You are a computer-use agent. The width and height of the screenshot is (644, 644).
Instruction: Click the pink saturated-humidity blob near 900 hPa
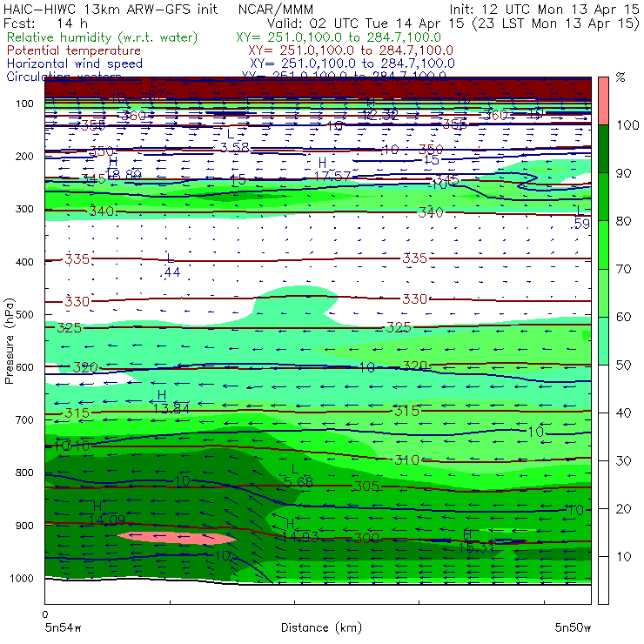(177, 538)
